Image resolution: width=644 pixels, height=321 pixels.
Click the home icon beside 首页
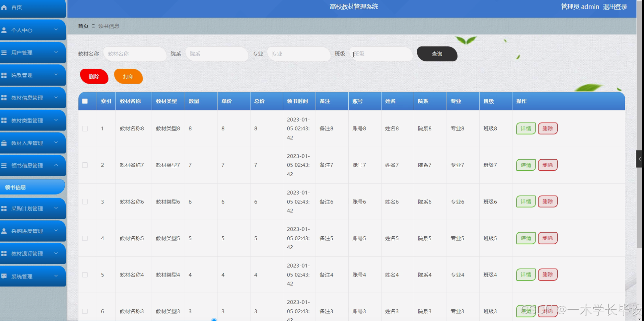tap(4, 7)
